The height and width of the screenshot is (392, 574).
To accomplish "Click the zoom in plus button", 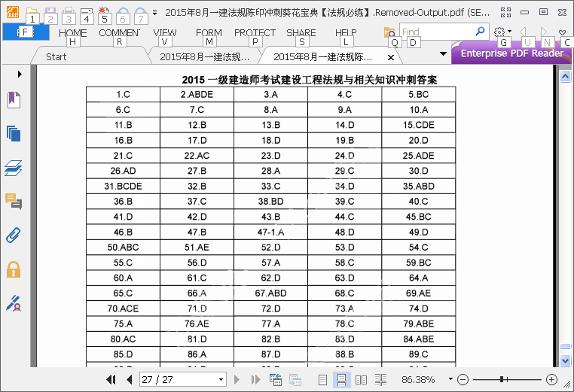I will [x=551, y=380].
